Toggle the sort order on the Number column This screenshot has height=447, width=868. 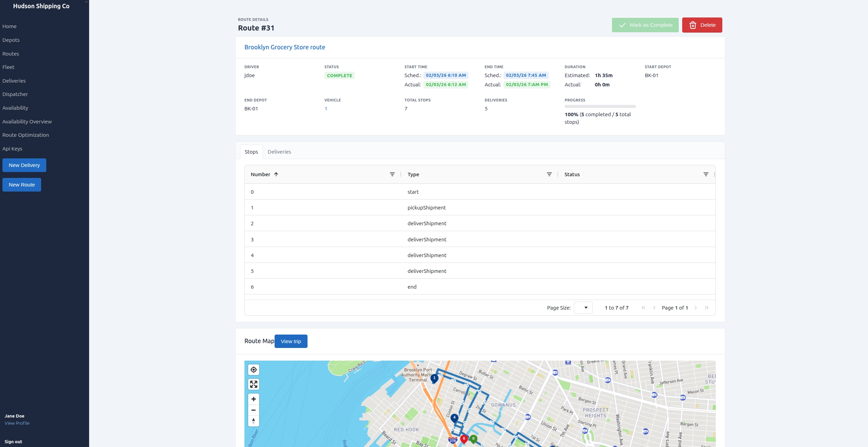pyautogui.click(x=276, y=174)
